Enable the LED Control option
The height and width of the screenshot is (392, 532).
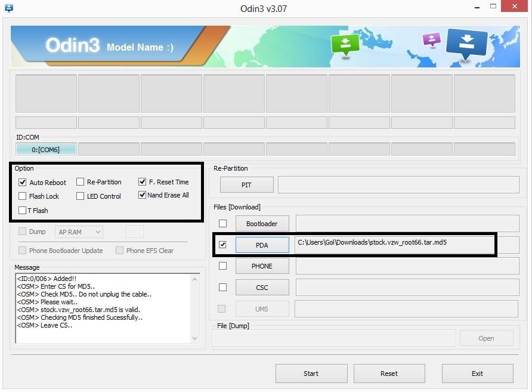pos(80,196)
